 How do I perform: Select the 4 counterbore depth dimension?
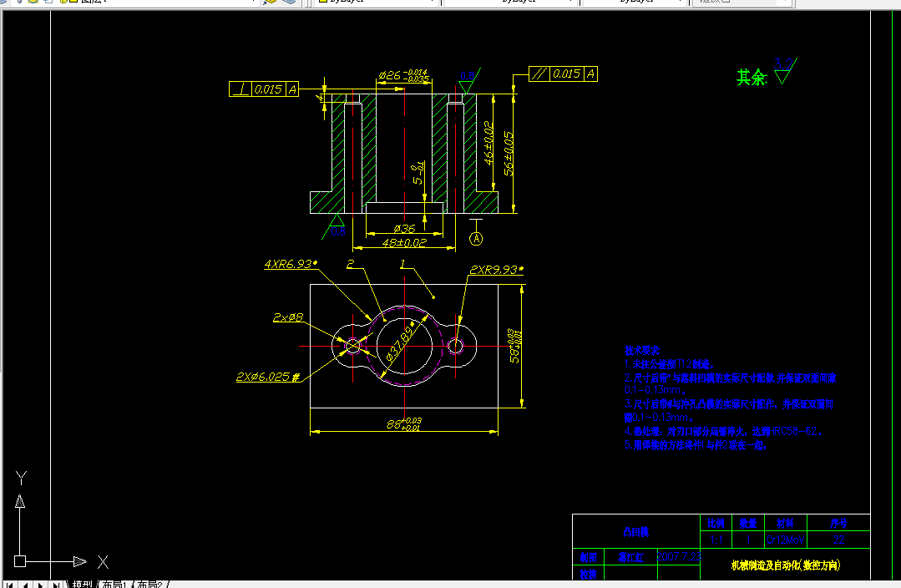[x=320, y=99]
